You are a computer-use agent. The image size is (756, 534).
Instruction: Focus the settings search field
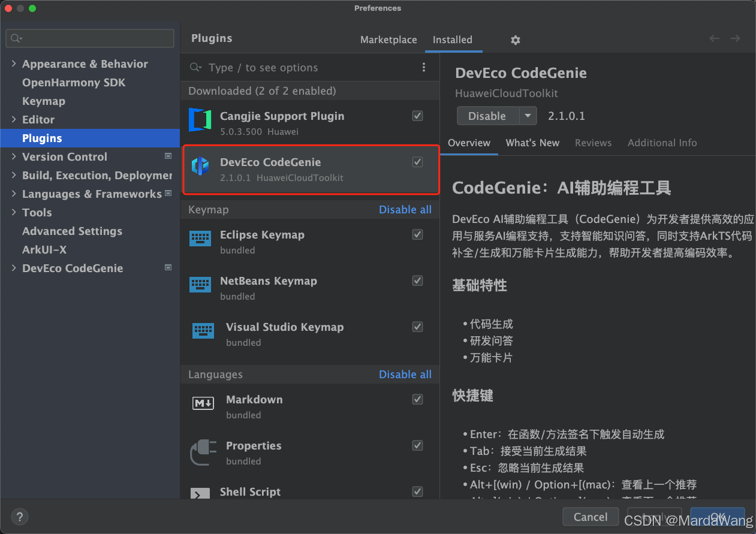(90, 38)
